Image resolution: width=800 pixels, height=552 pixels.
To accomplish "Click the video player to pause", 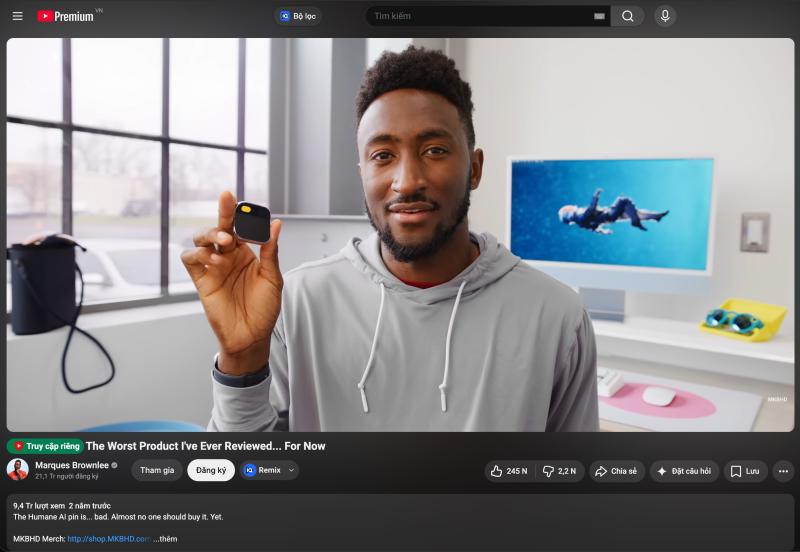I will coord(400,235).
